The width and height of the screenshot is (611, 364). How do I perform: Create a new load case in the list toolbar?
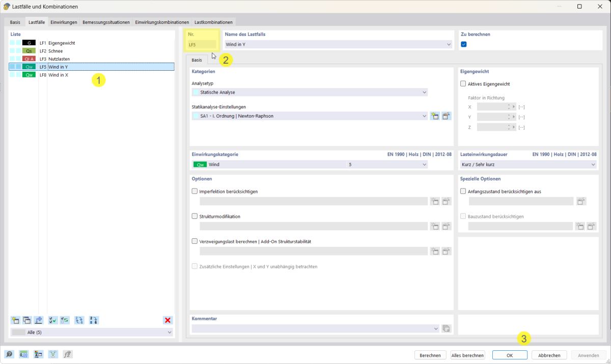(x=15, y=320)
